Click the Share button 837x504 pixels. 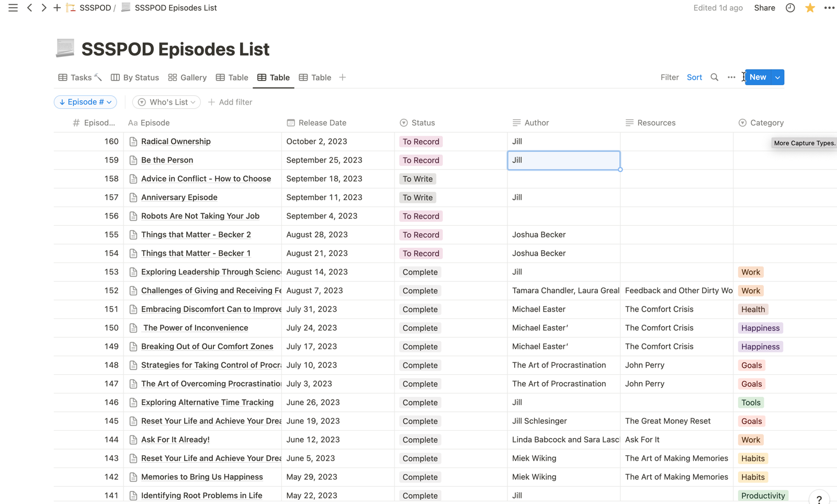click(764, 8)
